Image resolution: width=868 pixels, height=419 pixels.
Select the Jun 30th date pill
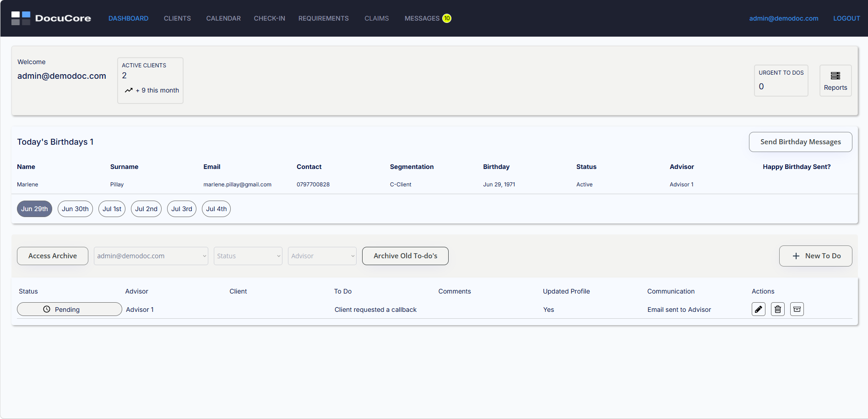75,209
